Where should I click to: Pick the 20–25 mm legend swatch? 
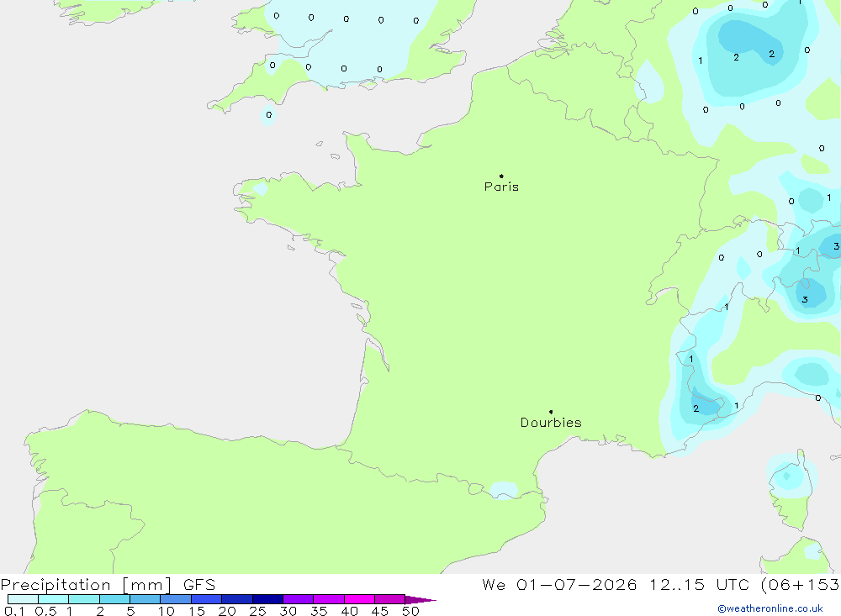coord(237,599)
